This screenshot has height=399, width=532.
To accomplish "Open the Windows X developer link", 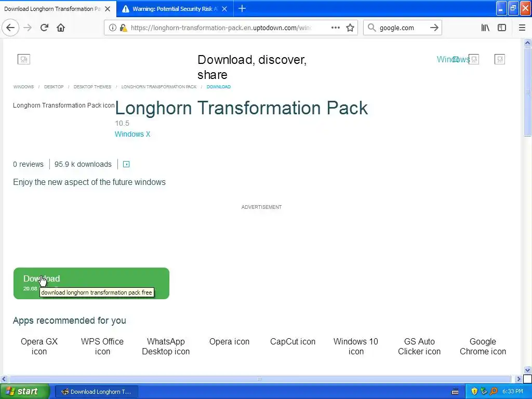I will [x=132, y=134].
